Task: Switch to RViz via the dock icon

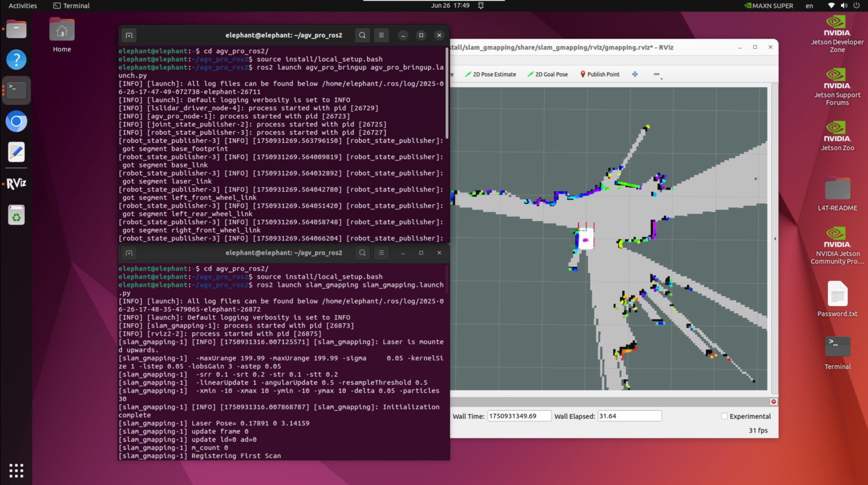Action: [x=16, y=183]
